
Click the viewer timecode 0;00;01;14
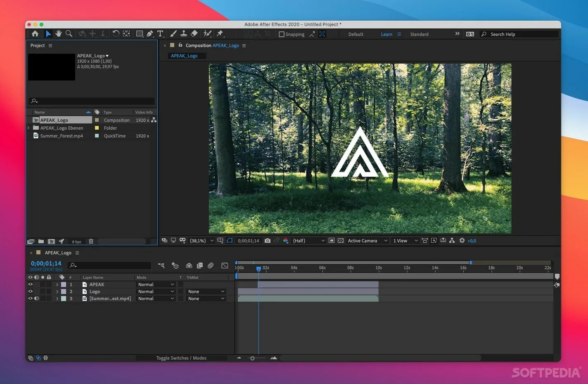point(249,241)
